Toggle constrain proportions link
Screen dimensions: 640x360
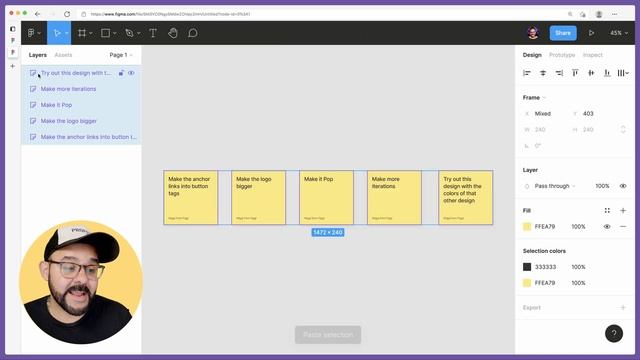click(x=623, y=130)
